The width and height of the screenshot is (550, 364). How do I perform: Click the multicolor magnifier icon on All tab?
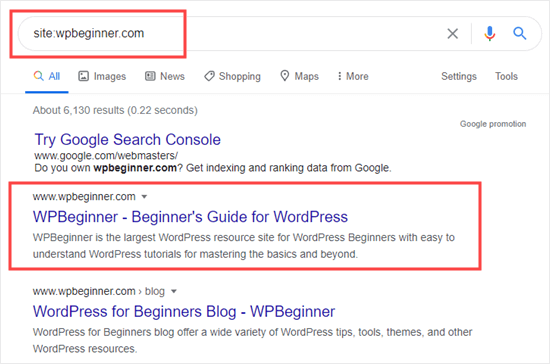pyautogui.click(x=39, y=76)
